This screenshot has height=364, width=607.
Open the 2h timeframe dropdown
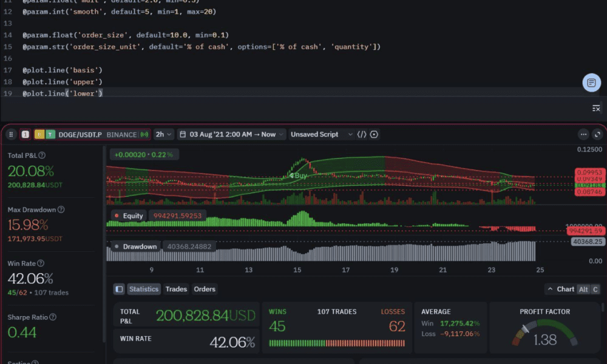coord(162,134)
